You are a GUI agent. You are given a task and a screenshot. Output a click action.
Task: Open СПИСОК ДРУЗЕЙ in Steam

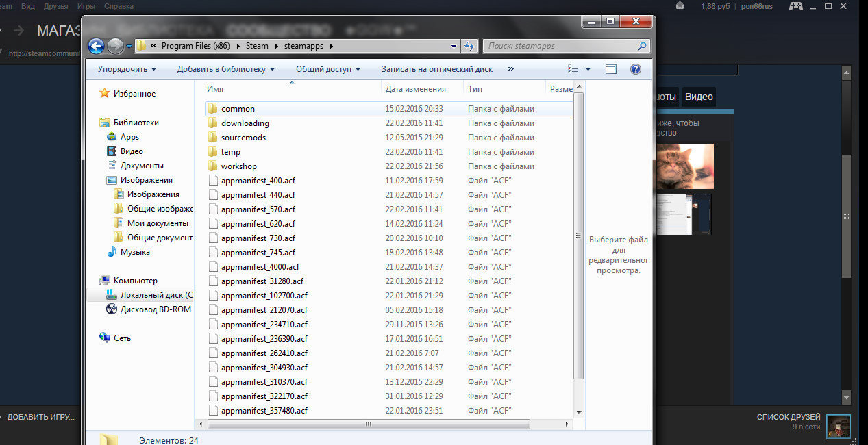(x=788, y=417)
